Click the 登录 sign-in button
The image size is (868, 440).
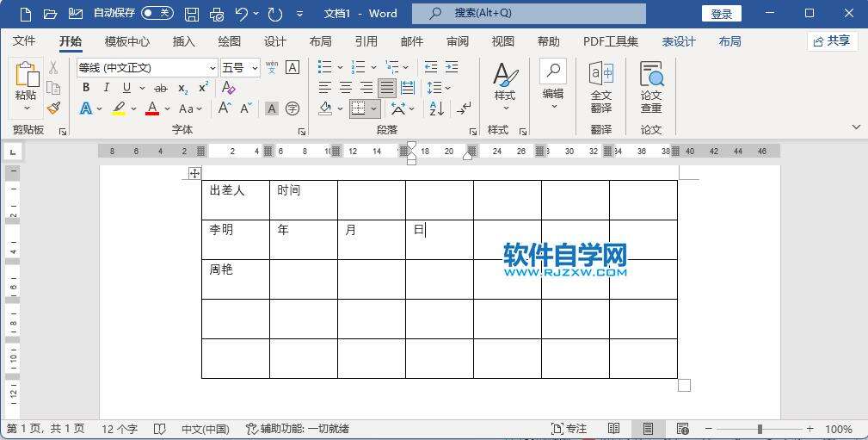pos(721,14)
